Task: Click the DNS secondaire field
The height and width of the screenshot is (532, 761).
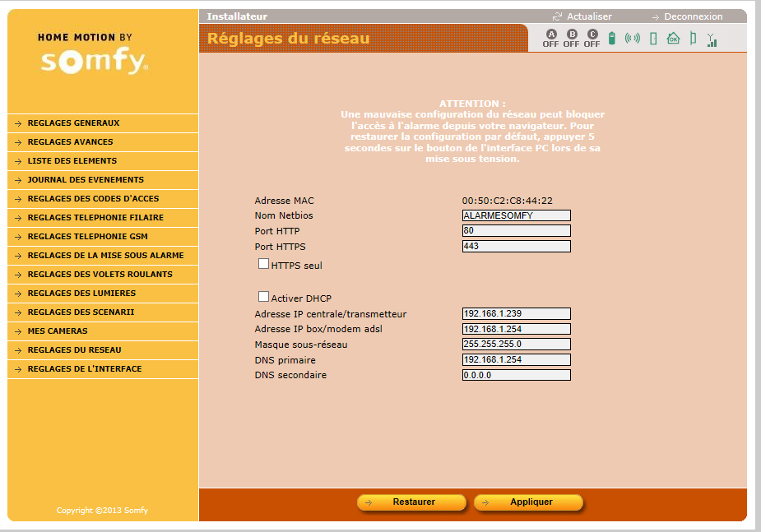Action: (517, 375)
